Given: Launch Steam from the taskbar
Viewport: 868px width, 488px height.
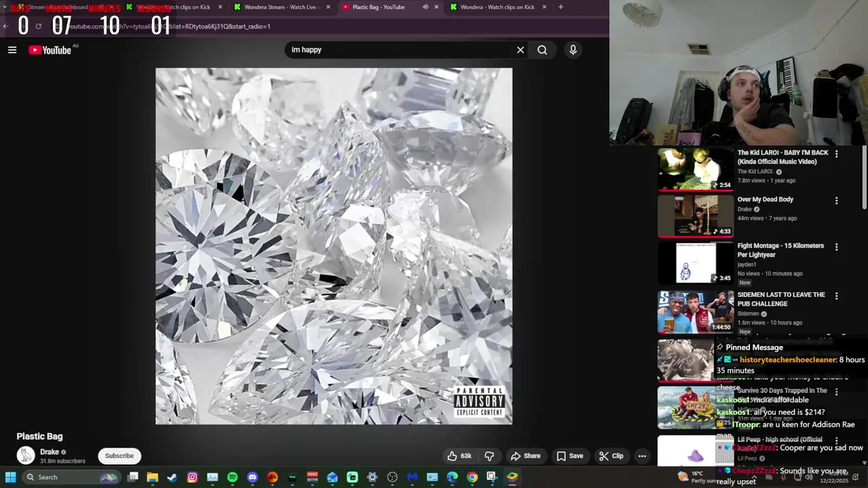Looking at the screenshot, I should [x=172, y=477].
